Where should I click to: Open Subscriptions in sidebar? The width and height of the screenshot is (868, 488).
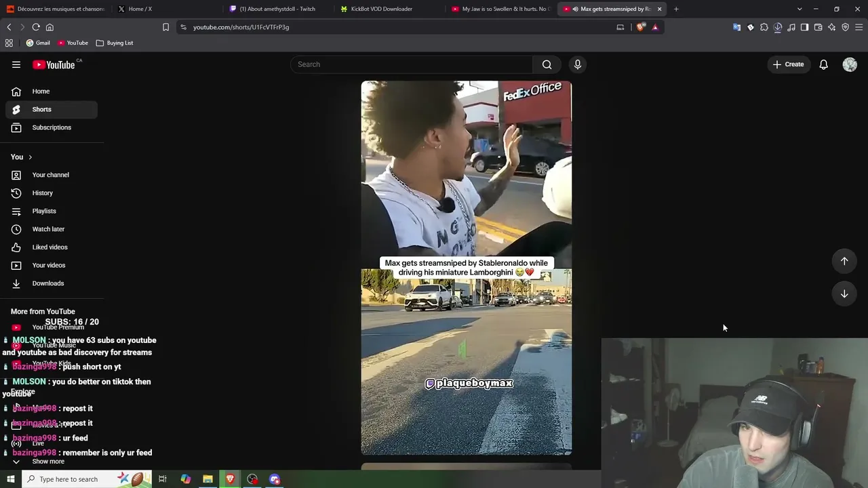52,127
